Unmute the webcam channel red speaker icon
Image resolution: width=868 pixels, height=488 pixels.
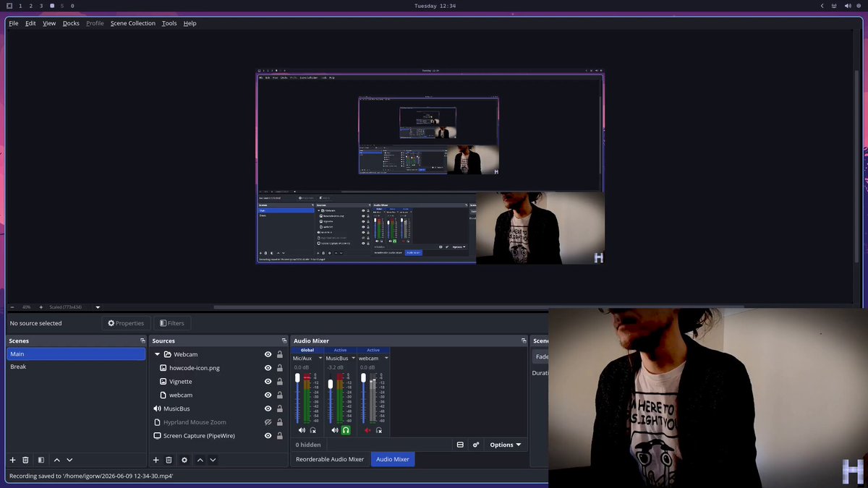click(x=367, y=430)
